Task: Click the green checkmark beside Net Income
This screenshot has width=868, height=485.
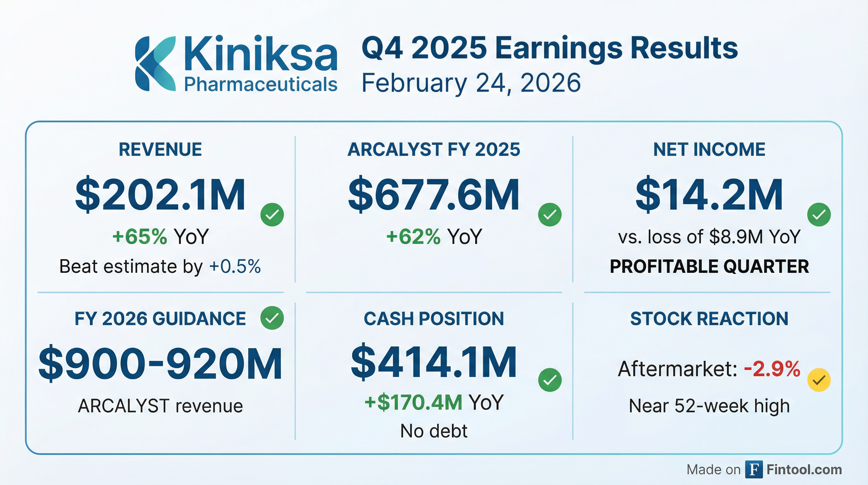Action: pos(819,214)
